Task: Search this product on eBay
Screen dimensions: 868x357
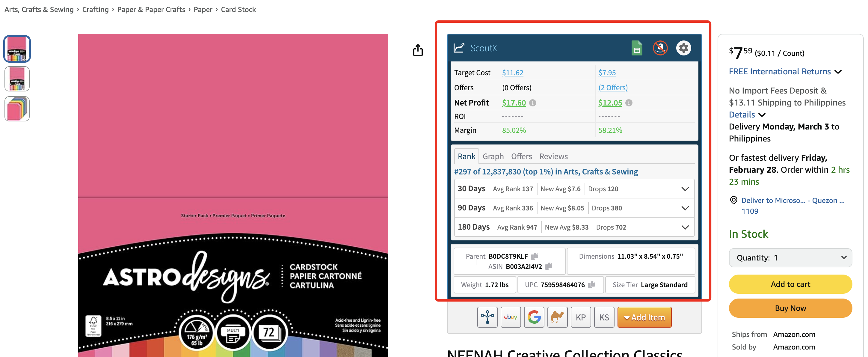Action: click(511, 317)
